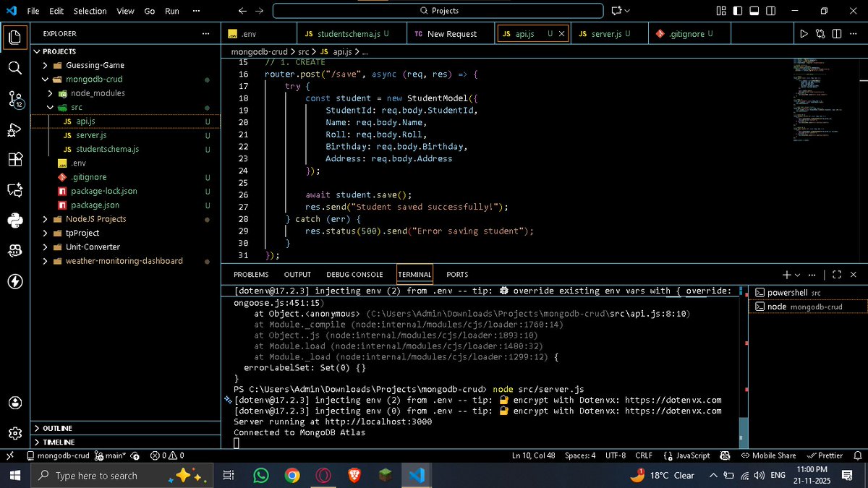Switch to the OUTPUT tab
Viewport: 868px width, 488px height.
click(297, 274)
